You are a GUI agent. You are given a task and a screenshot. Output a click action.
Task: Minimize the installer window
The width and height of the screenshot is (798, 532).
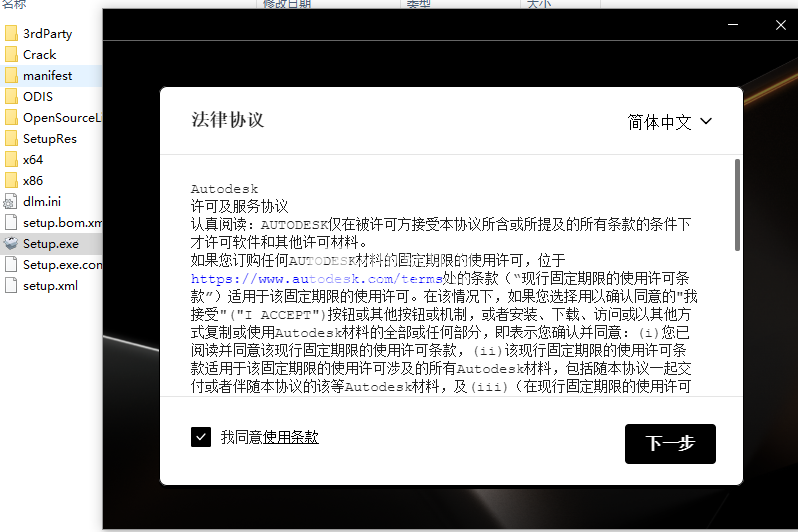point(733,24)
